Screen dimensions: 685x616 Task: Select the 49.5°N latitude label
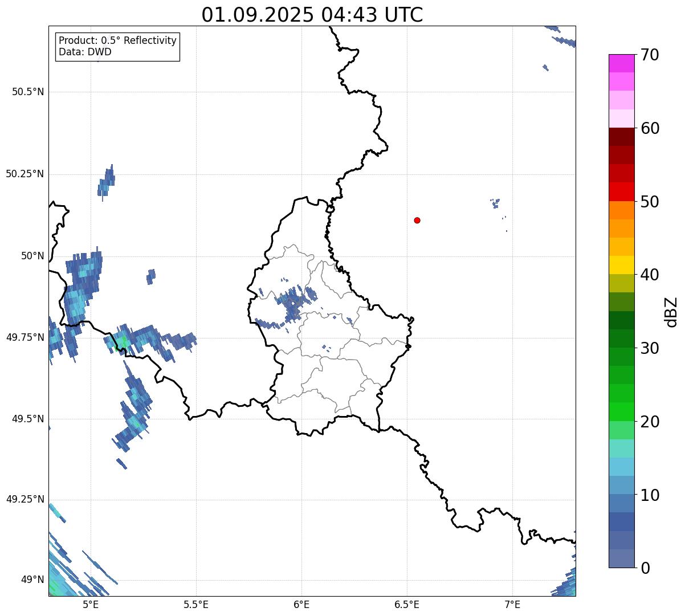click(28, 419)
